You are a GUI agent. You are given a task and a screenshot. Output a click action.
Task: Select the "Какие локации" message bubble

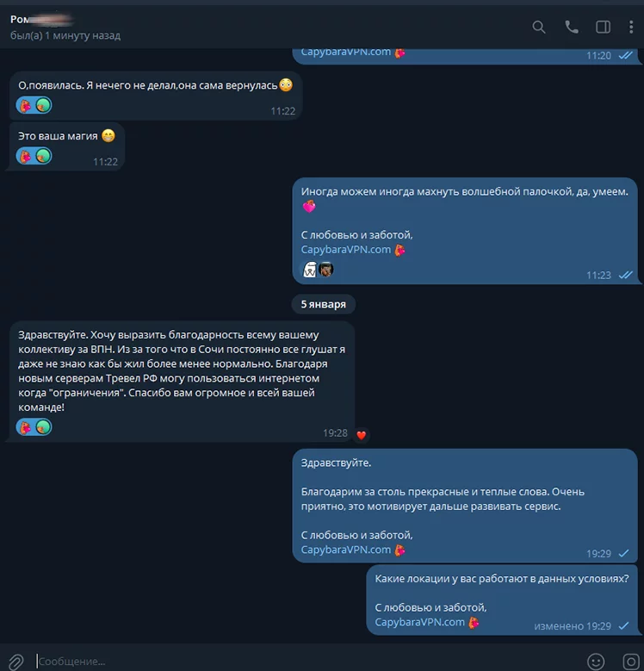coord(502,600)
